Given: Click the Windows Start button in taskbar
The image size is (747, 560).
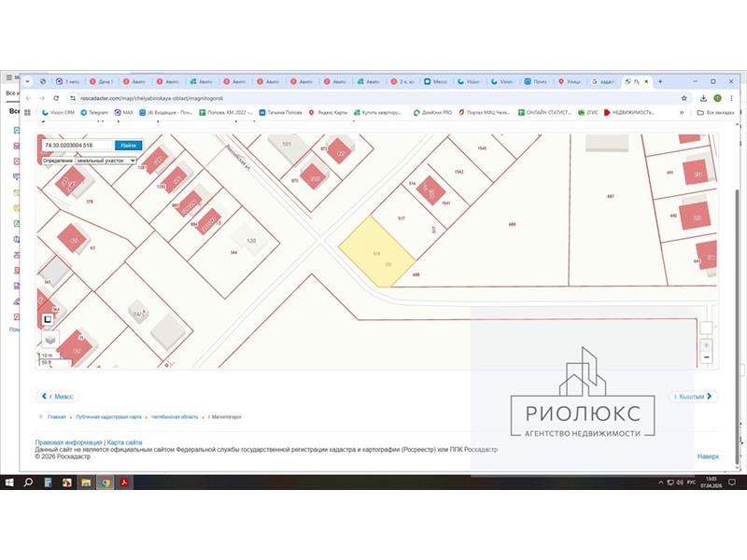Looking at the screenshot, I should pyautogui.click(x=8, y=483).
